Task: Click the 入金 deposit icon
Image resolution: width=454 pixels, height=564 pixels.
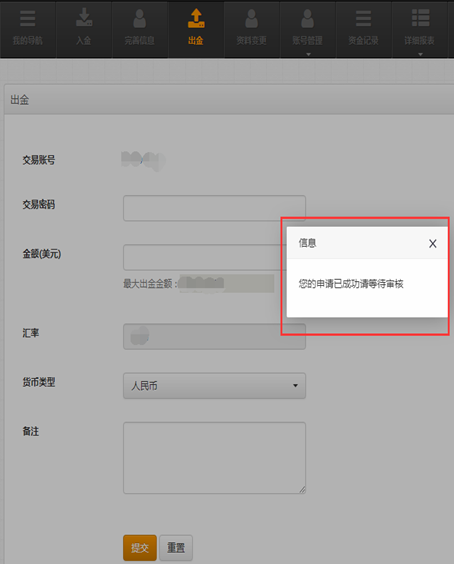Action: 84,18
